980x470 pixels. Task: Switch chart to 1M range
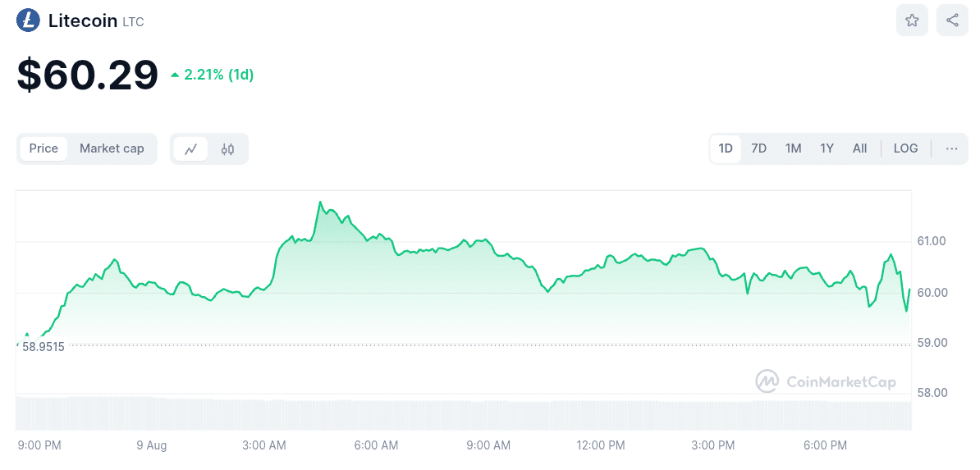[793, 148]
